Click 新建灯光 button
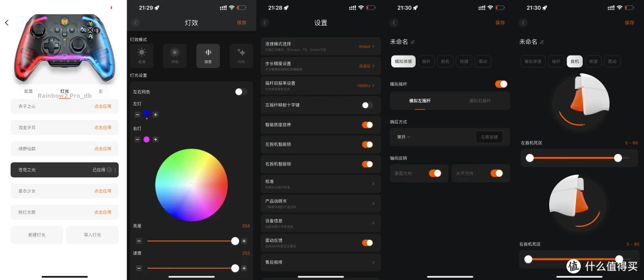Image resolution: width=644 pixels, height=280 pixels. pos(37,235)
